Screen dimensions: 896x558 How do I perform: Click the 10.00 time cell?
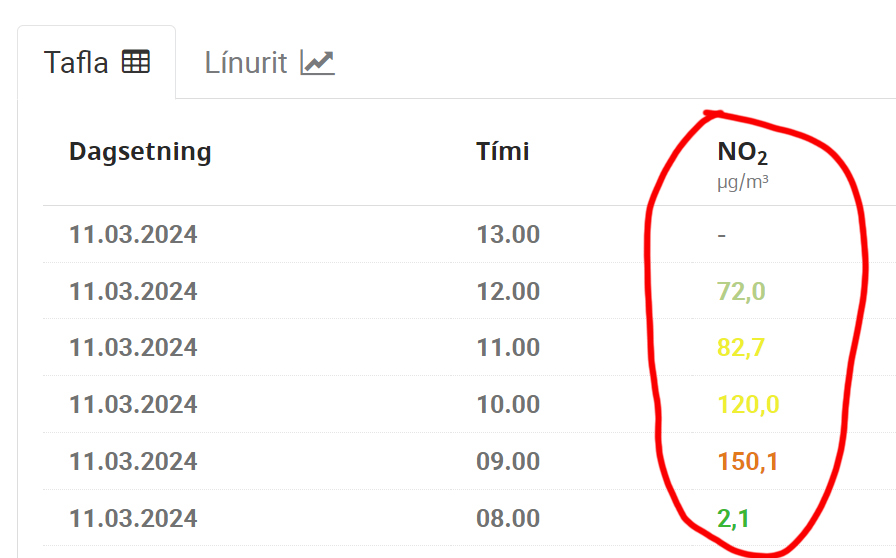[508, 405]
